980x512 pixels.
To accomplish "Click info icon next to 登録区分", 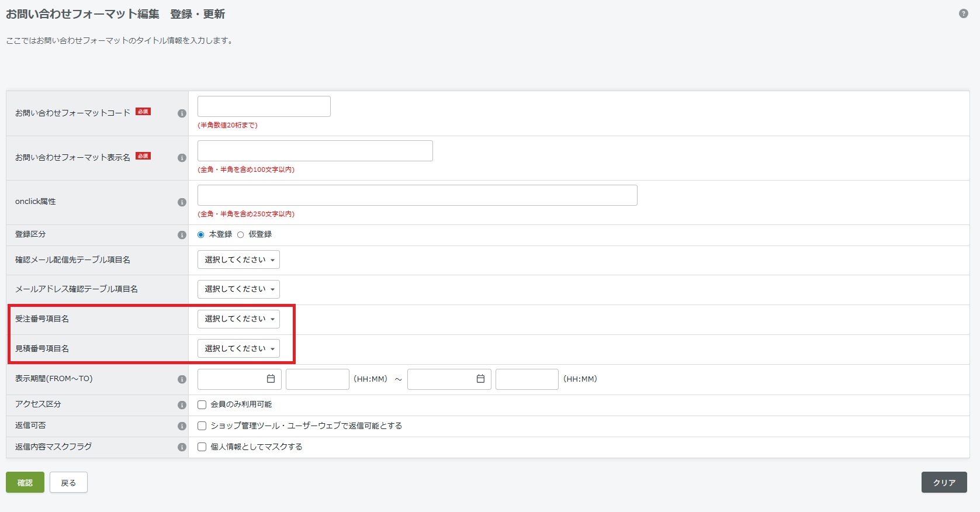I will [182, 235].
